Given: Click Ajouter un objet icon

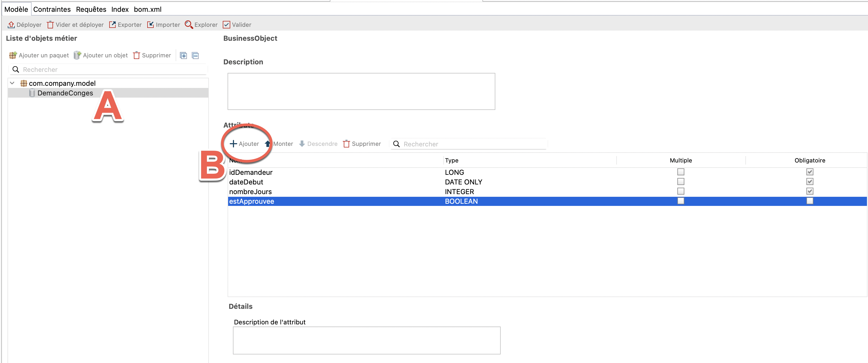Looking at the screenshot, I should point(77,55).
